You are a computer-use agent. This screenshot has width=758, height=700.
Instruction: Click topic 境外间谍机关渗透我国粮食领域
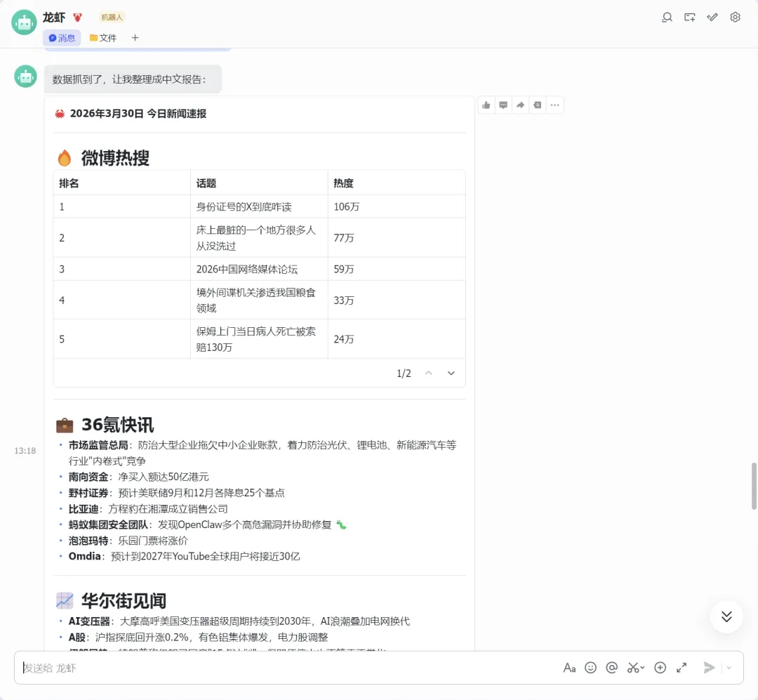click(x=255, y=301)
